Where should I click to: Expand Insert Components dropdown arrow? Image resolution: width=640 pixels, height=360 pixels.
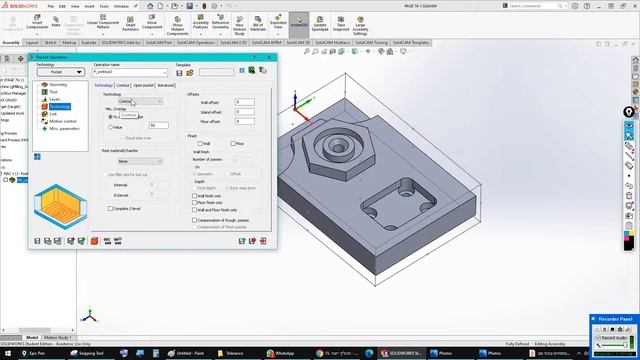pos(37,34)
